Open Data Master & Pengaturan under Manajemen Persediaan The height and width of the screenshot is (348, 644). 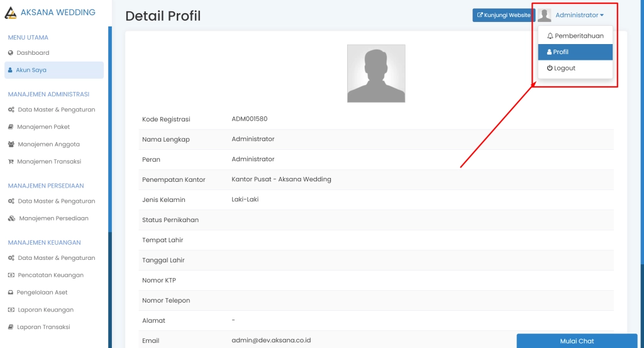[x=56, y=201]
